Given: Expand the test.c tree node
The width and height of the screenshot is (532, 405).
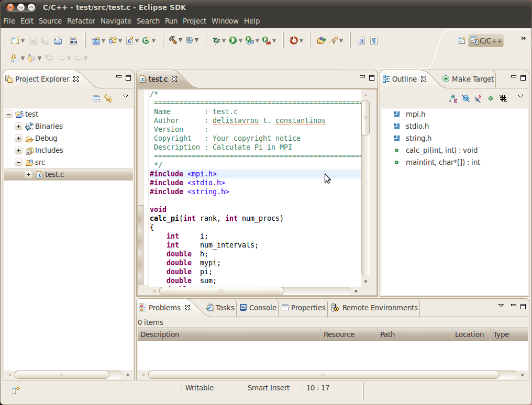Looking at the screenshot, I should (28, 175).
